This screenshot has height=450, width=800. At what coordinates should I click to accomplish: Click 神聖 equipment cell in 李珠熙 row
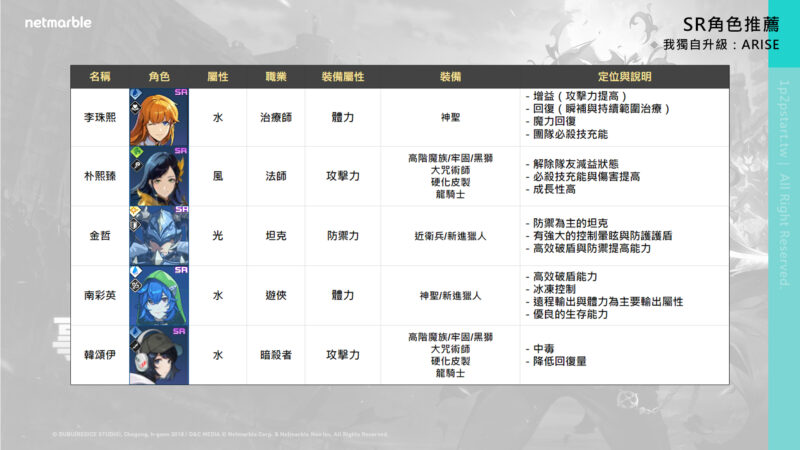pos(451,117)
